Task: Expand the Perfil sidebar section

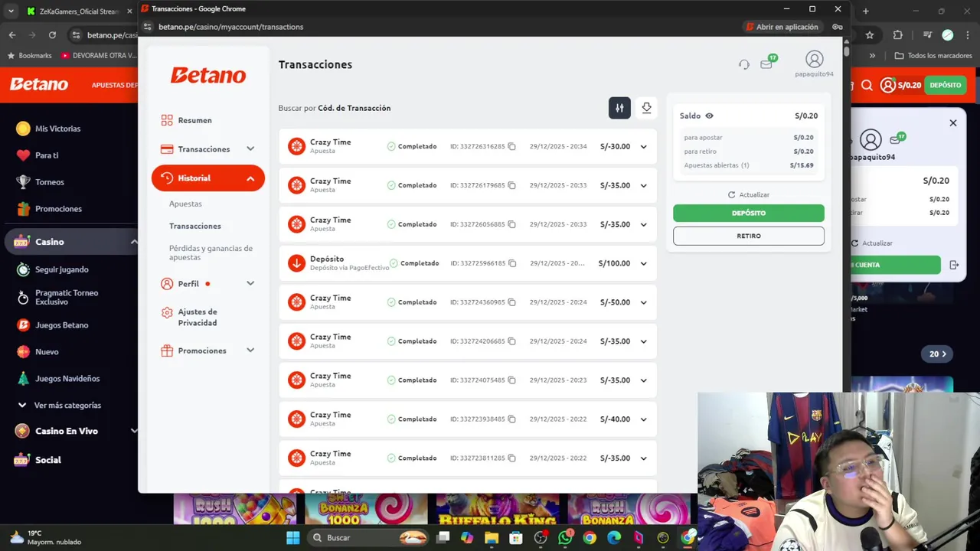Action: click(250, 284)
